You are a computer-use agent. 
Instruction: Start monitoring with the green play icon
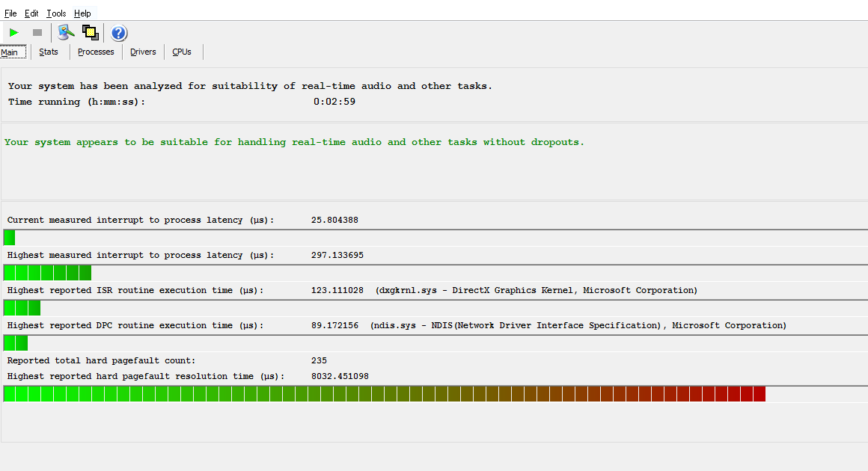click(14, 32)
